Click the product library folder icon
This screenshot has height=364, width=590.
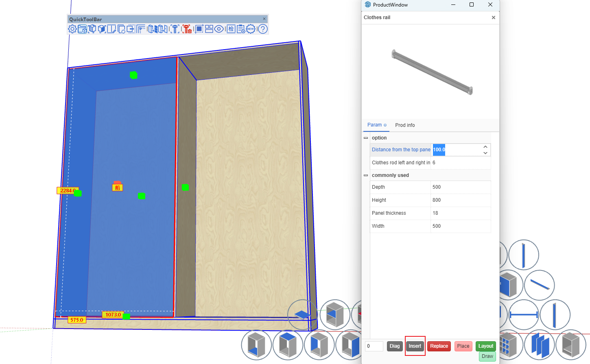[x=82, y=29]
